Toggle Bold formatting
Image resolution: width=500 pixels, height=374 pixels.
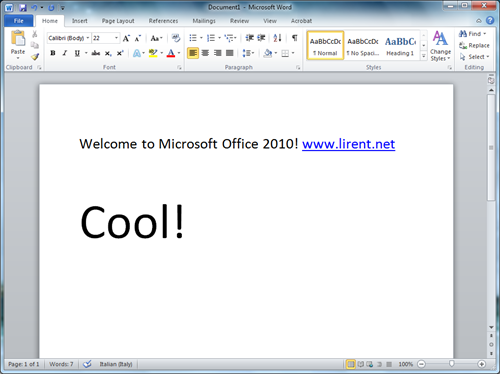pos(53,53)
